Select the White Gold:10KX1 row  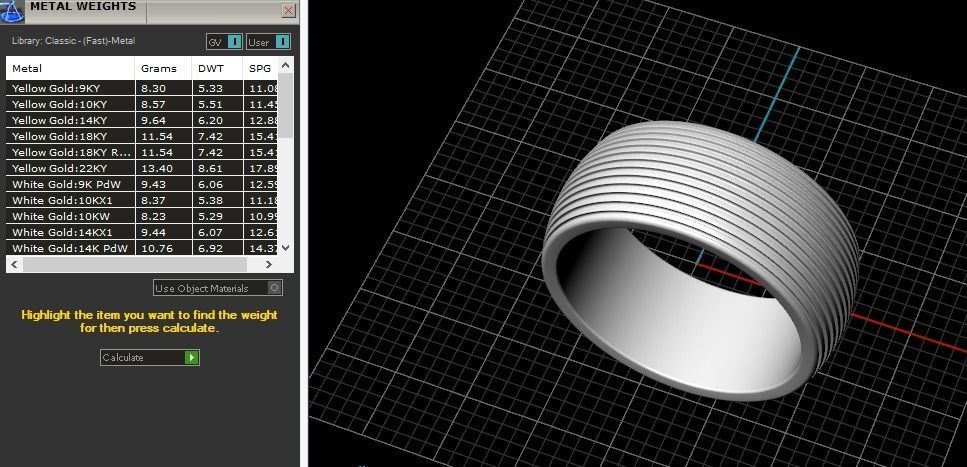pyautogui.click(x=142, y=200)
